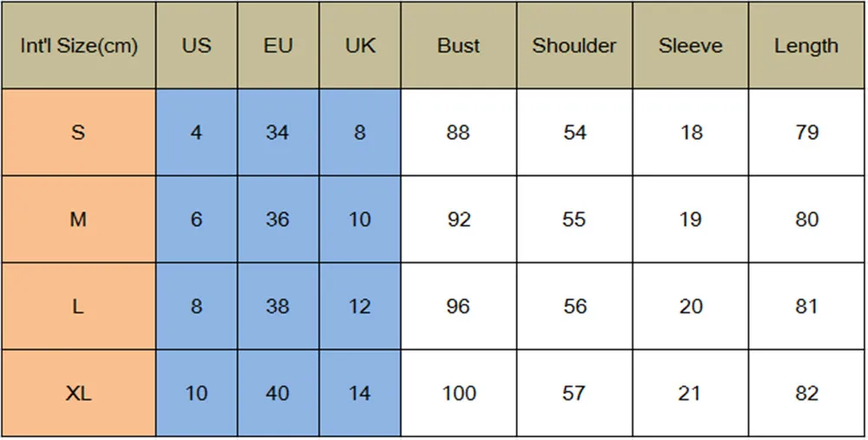Image resolution: width=868 pixels, height=440 pixels.
Task: Click the Int'l Size(cm) header cell
Action: [x=79, y=45]
